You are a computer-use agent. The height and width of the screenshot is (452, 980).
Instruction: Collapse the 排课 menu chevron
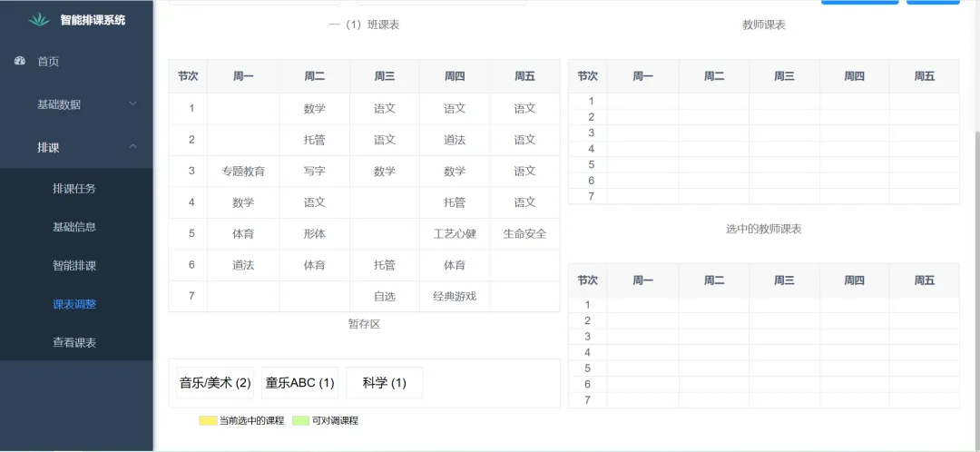132,147
